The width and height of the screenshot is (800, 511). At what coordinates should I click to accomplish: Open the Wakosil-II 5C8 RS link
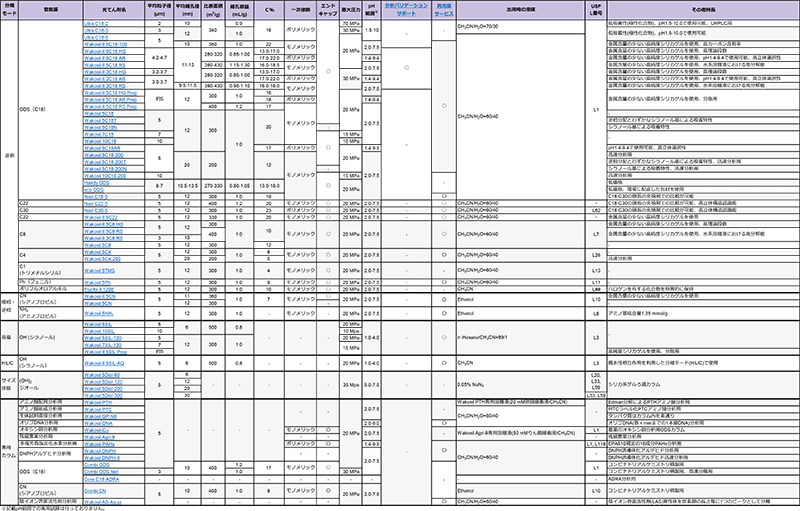[x=104, y=231]
